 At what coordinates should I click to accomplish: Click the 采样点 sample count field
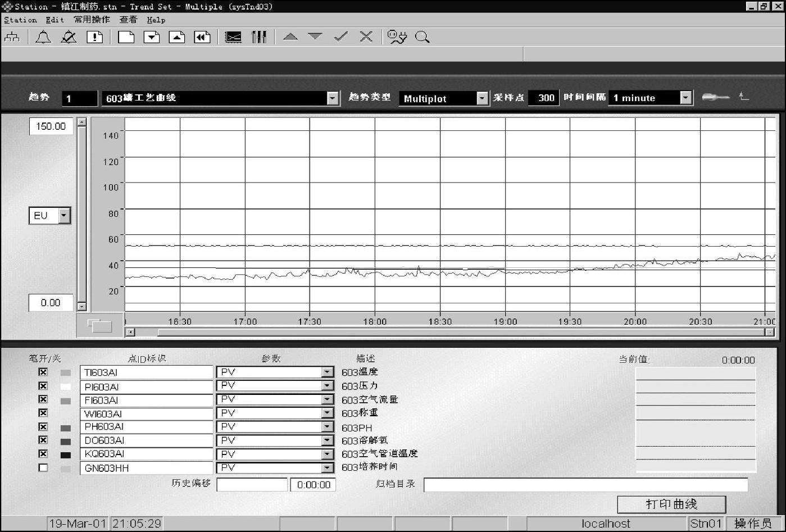[544, 98]
